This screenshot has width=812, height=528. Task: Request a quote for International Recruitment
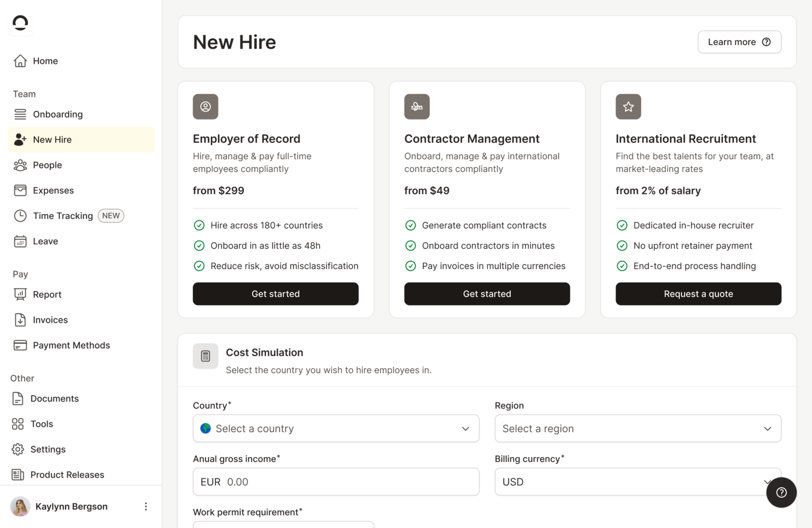coord(698,294)
